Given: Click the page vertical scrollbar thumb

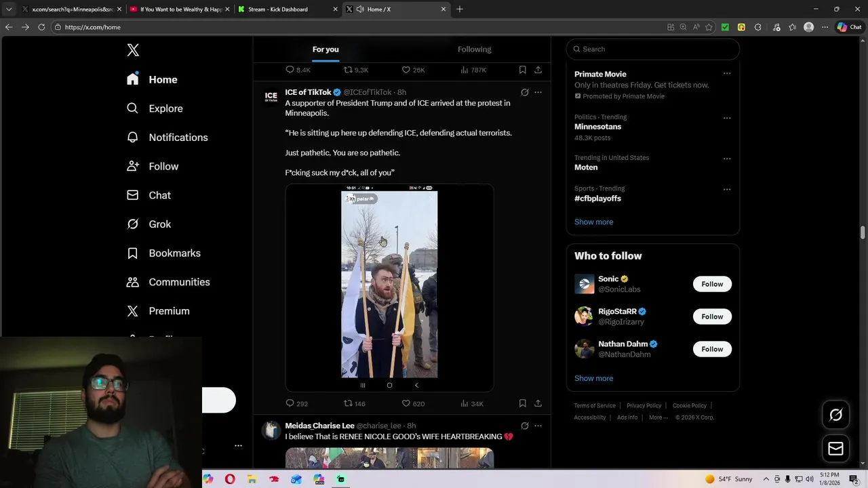Looking at the screenshot, I should [x=863, y=232].
